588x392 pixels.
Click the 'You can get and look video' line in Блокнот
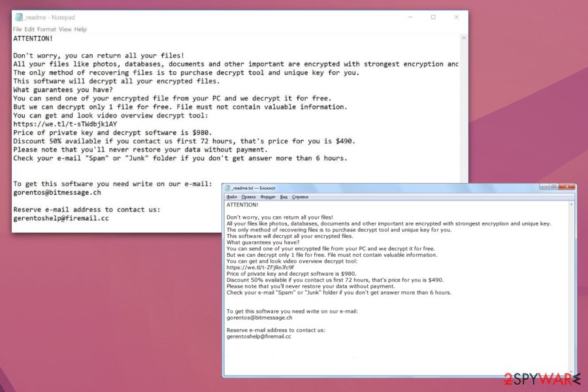coord(292,261)
